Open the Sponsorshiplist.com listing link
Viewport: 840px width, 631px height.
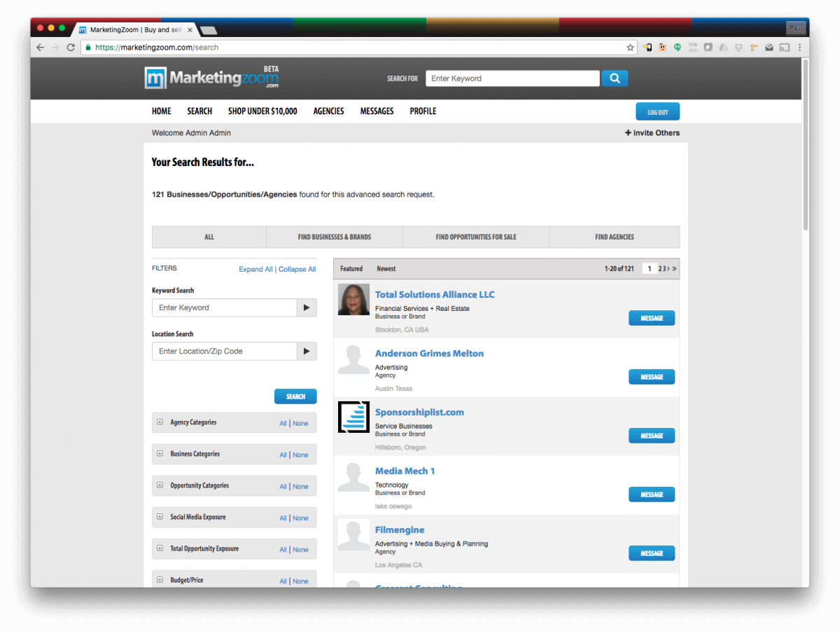pos(419,412)
